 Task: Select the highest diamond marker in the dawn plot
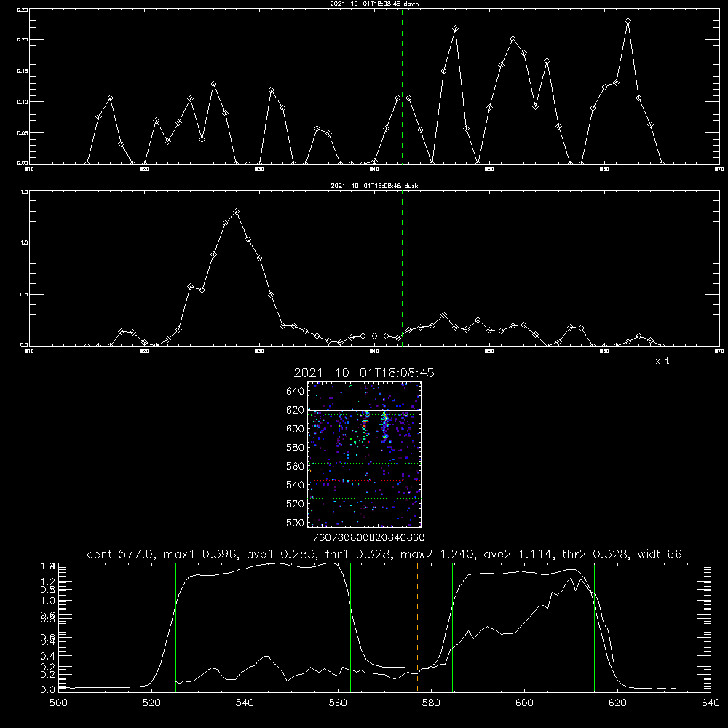[x=628, y=21]
